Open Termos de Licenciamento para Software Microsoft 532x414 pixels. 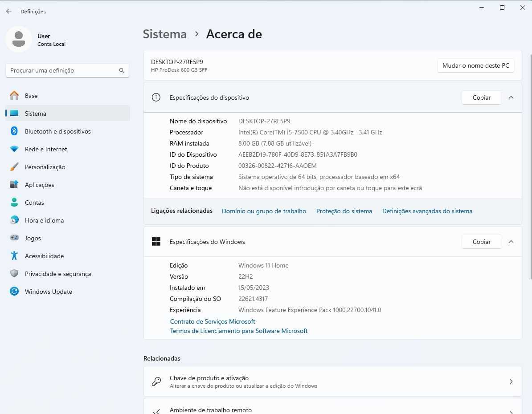[238, 331]
